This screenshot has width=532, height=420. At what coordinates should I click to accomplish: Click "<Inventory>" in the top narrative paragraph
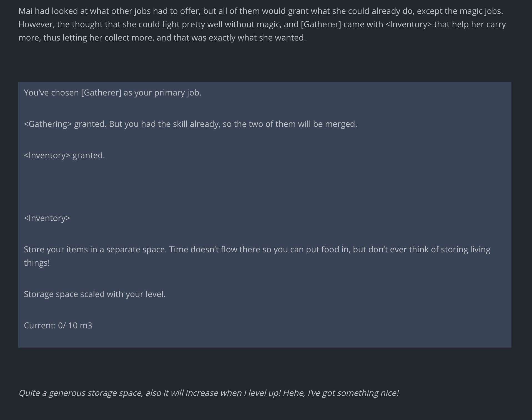point(408,24)
